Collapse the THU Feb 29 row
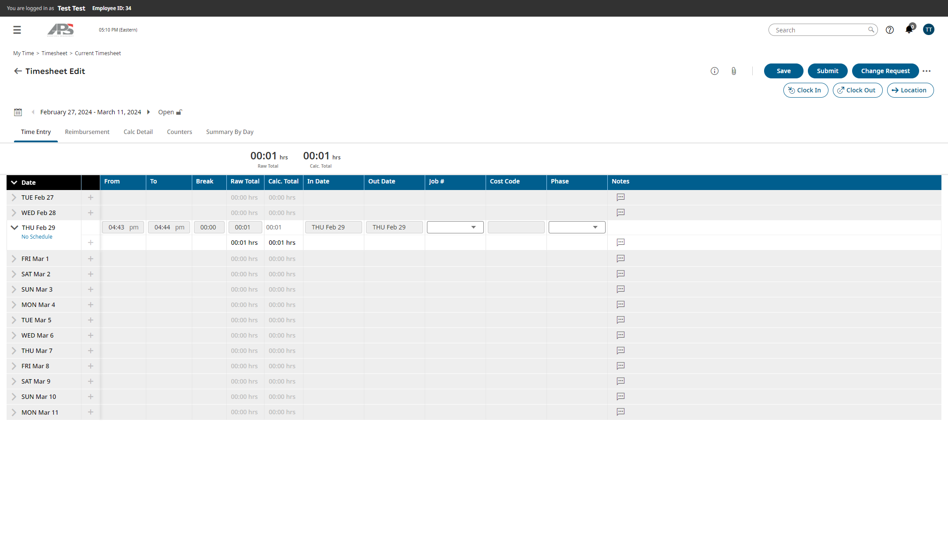The width and height of the screenshot is (948, 560). pos(14,228)
